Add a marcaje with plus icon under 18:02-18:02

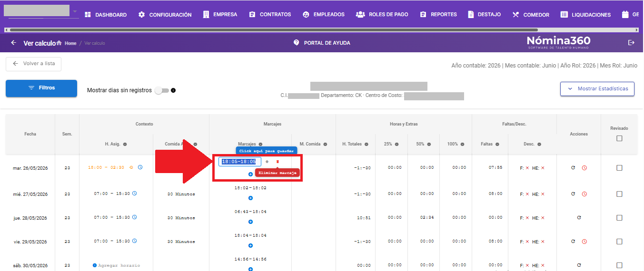point(250,198)
